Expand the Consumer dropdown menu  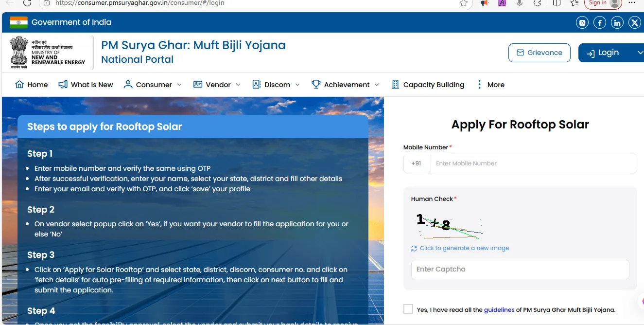coord(153,85)
